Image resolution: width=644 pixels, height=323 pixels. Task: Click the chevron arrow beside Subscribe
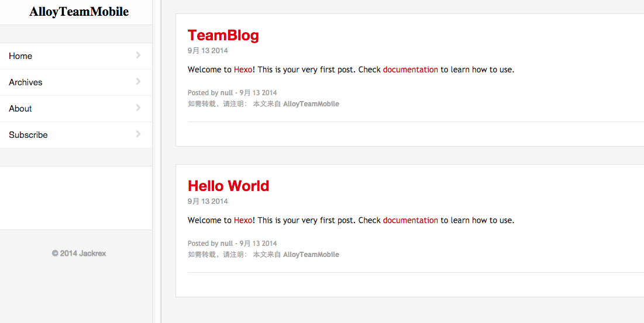[139, 134]
